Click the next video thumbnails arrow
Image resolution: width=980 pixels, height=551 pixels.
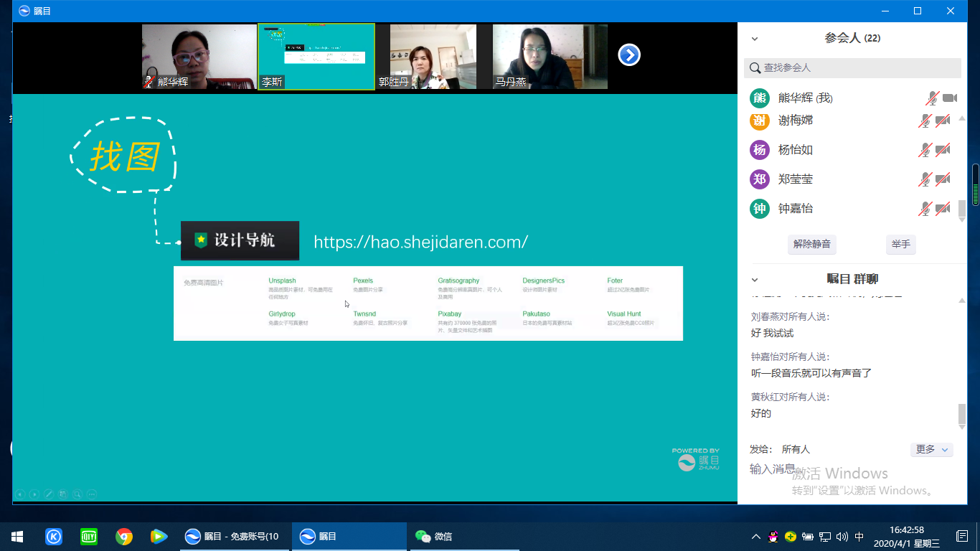coord(629,55)
